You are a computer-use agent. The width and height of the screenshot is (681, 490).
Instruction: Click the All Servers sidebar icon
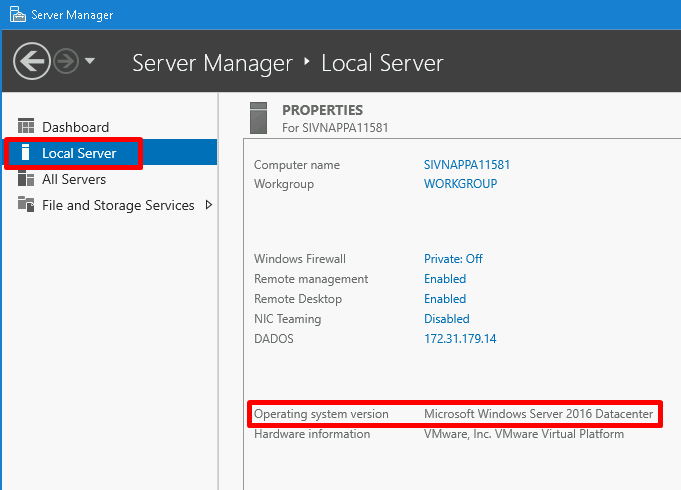point(26,179)
